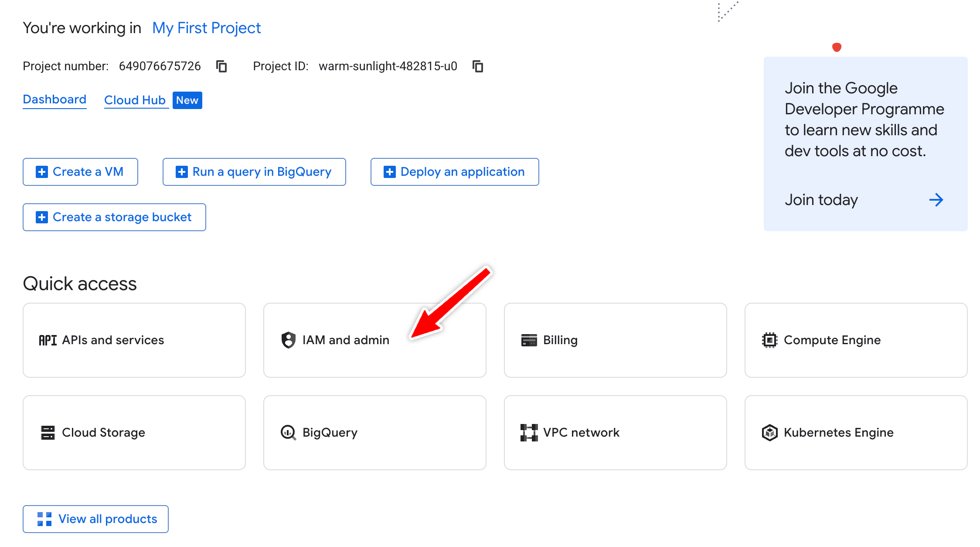Copy the project number to clipboard
Viewport: 980px width, 547px height.
click(x=221, y=66)
